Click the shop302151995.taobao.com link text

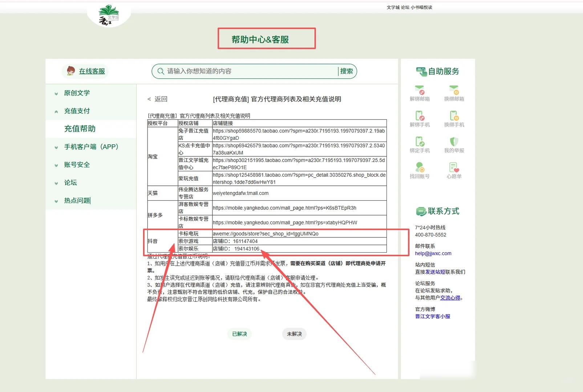click(299, 164)
